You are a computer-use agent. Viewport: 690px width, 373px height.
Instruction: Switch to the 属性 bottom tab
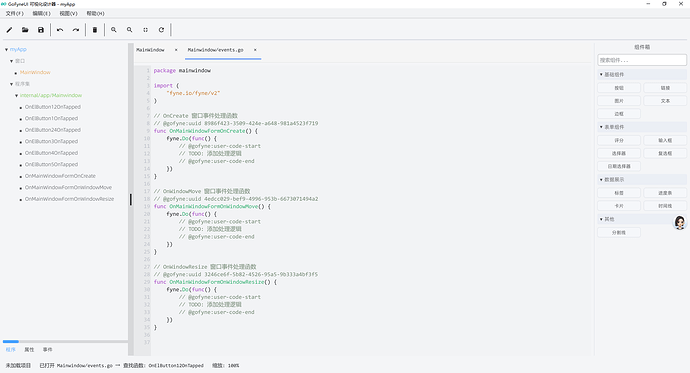29,350
